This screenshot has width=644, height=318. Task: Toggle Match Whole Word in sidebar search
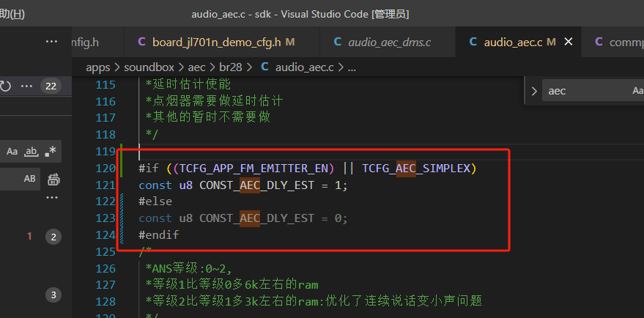pyautogui.click(x=32, y=152)
